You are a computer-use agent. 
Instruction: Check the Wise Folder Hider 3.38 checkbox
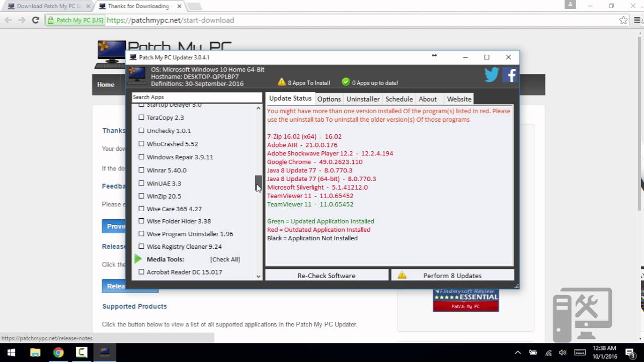tap(141, 221)
